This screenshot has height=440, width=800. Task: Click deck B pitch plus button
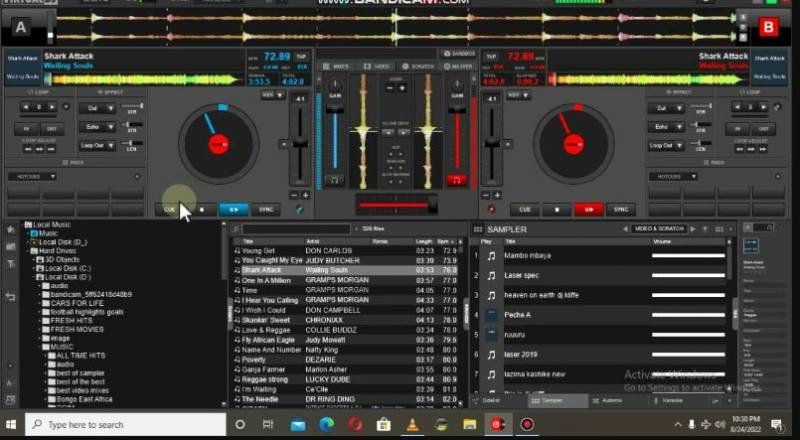coord(497,195)
